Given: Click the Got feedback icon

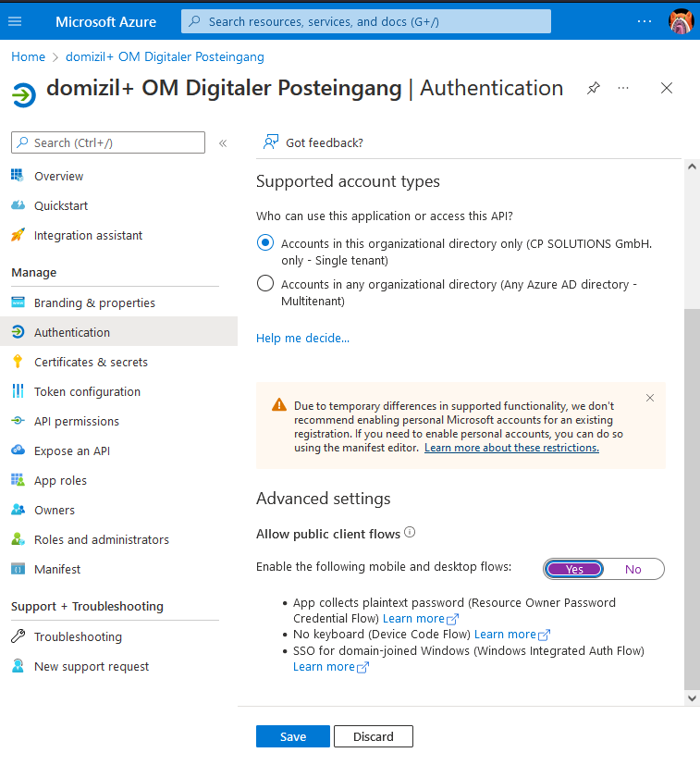Looking at the screenshot, I should tap(270, 142).
